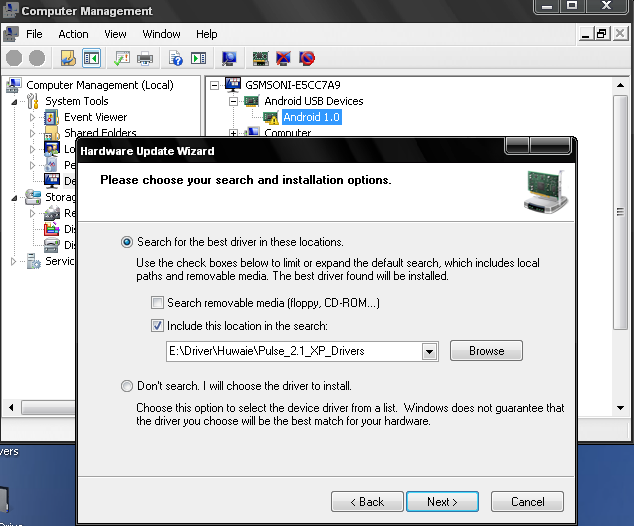Select the Android 1.0 device warning icon
This screenshot has width=634, height=526.
270,117
